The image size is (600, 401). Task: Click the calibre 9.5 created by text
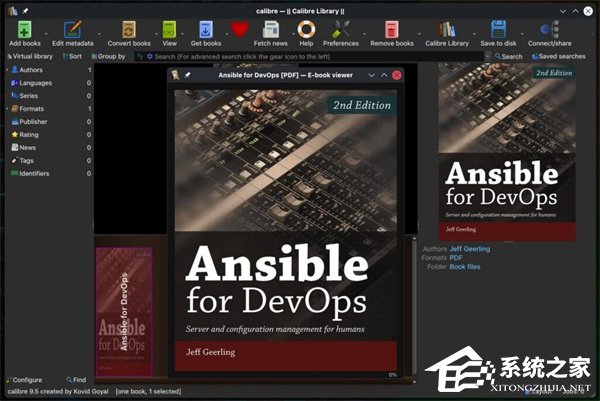pyautogui.click(x=58, y=391)
